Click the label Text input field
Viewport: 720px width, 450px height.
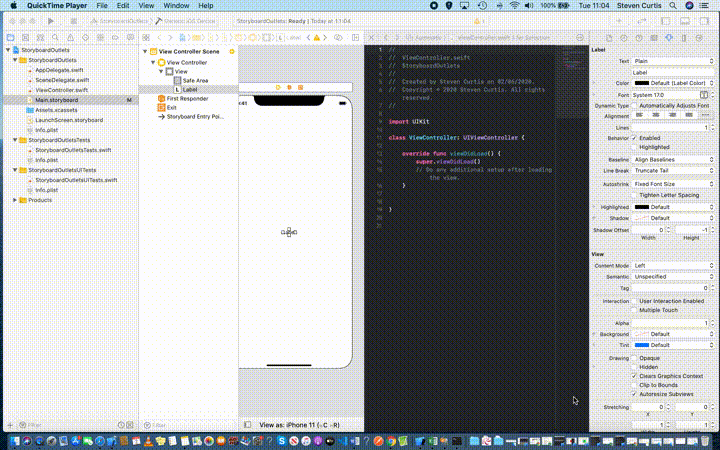[x=673, y=72]
